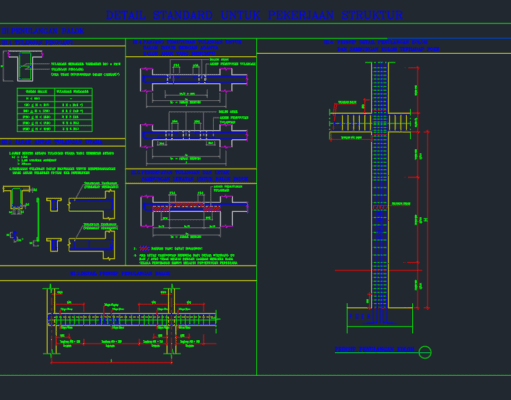Click the long beam reinforcement elevation in III.3
This screenshot has height=400, width=511.
click(x=133, y=319)
